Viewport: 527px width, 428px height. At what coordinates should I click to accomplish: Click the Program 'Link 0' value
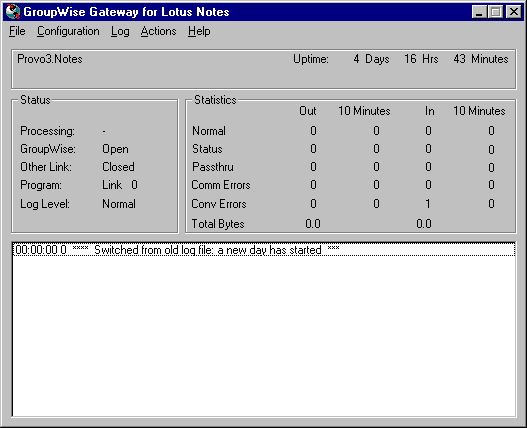click(x=120, y=185)
